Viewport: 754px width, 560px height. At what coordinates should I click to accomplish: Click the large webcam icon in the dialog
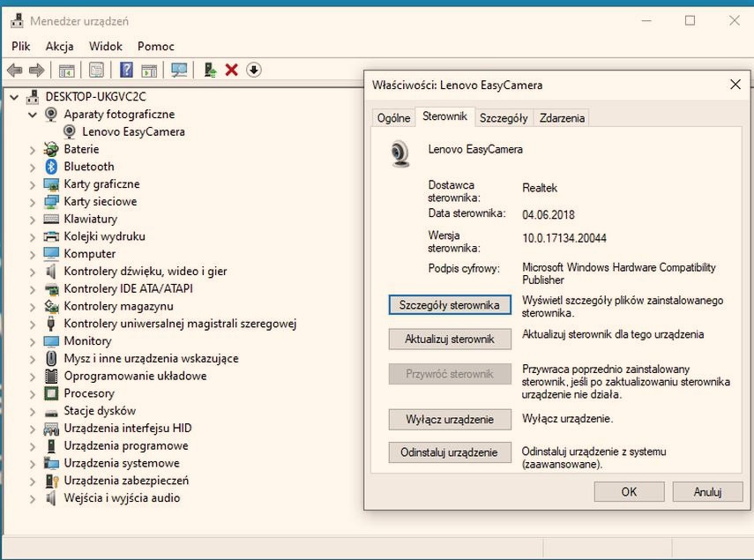400,153
